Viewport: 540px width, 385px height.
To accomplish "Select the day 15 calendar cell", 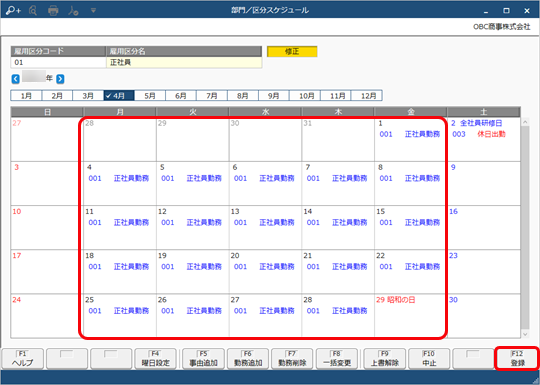I will click(411, 228).
